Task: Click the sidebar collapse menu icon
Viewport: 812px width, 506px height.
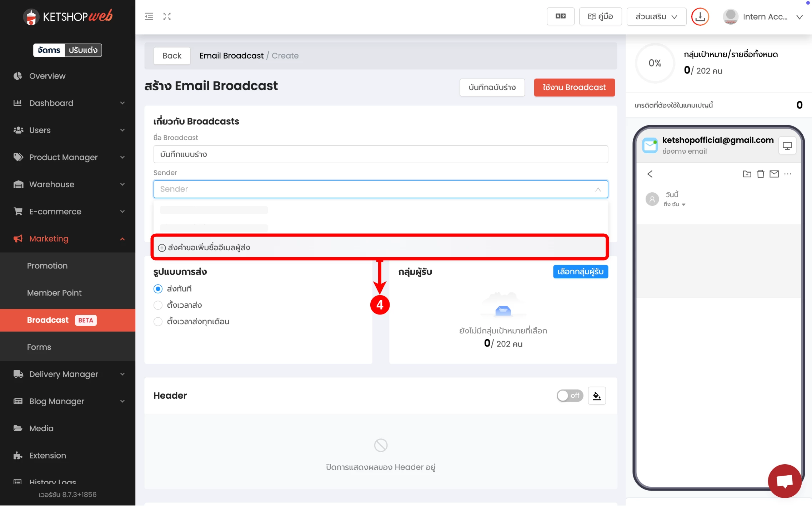Action: pyautogui.click(x=149, y=16)
